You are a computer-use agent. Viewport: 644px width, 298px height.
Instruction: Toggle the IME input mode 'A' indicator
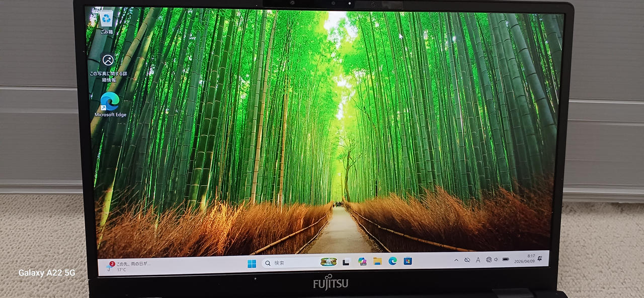pyautogui.click(x=477, y=260)
